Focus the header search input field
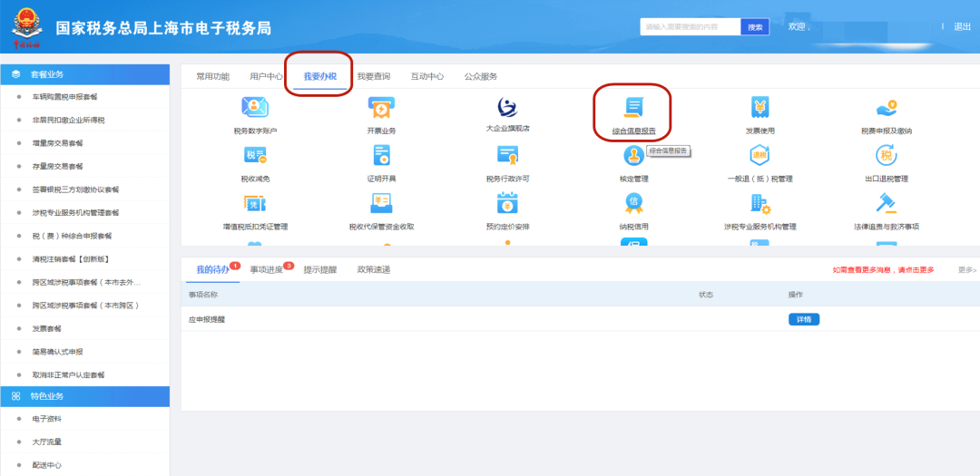This screenshot has height=476, width=980. tap(691, 27)
